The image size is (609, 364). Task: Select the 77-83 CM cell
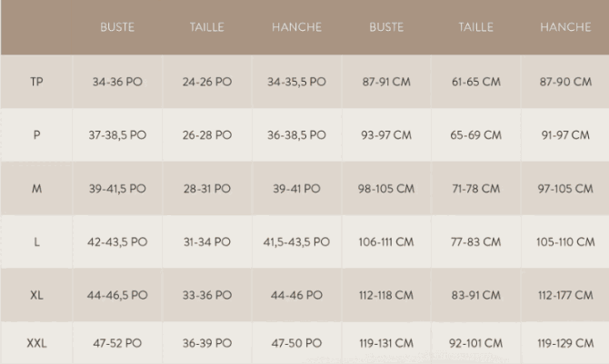click(x=476, y=242)
